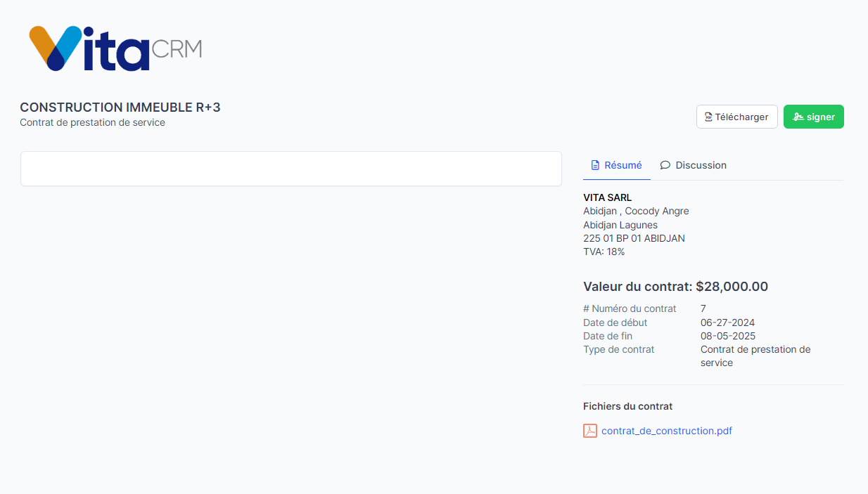Click the end date 08-05-2025

pos(727,336)
